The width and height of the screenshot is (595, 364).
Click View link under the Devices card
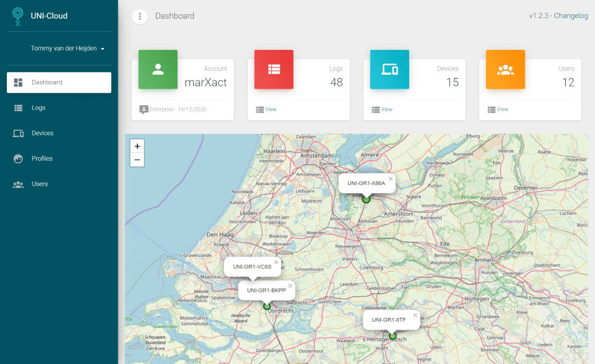click(x=387, y=110)
